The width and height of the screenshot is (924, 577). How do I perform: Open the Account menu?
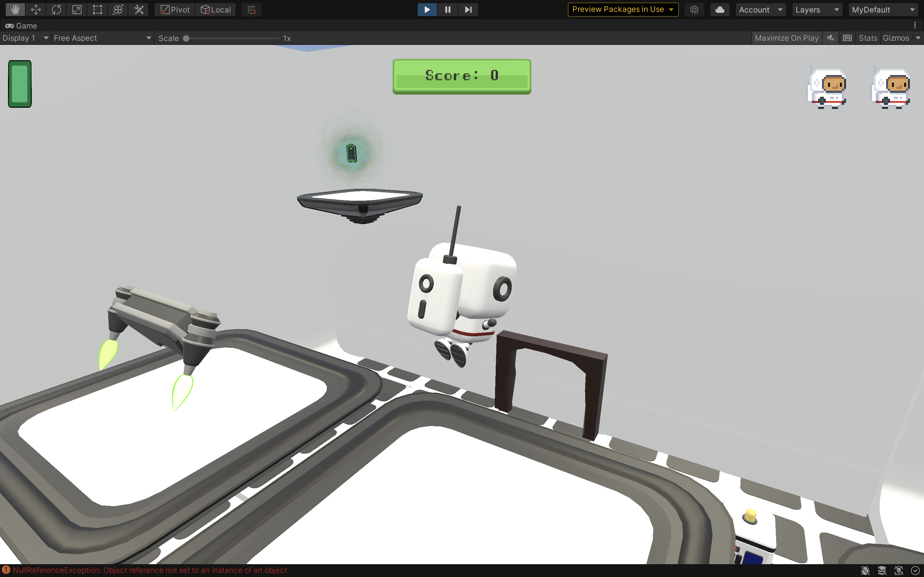(x=760, y=10)
